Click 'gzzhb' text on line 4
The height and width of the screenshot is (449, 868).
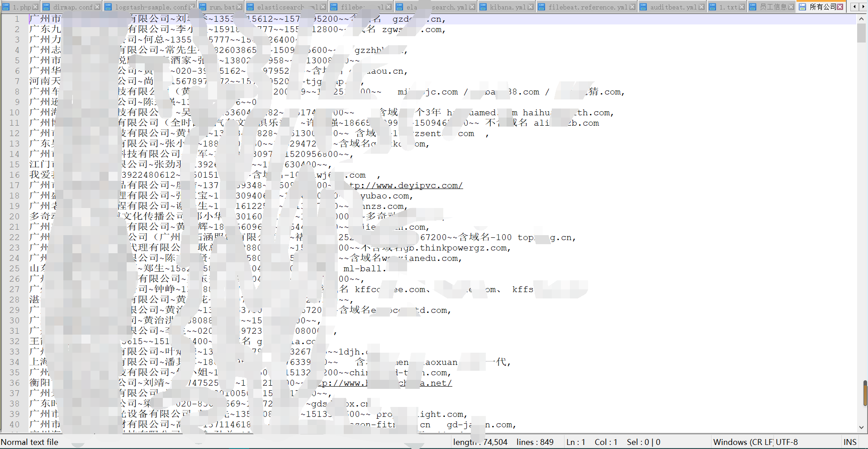coord(369,50)
